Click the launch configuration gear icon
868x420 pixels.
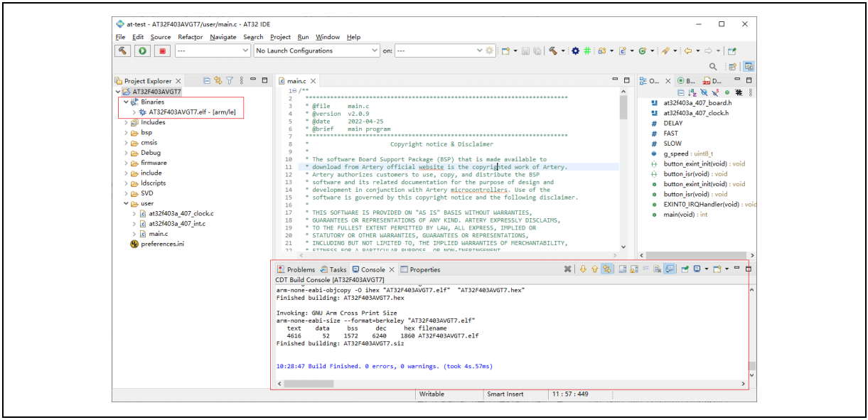coord(489,50)
